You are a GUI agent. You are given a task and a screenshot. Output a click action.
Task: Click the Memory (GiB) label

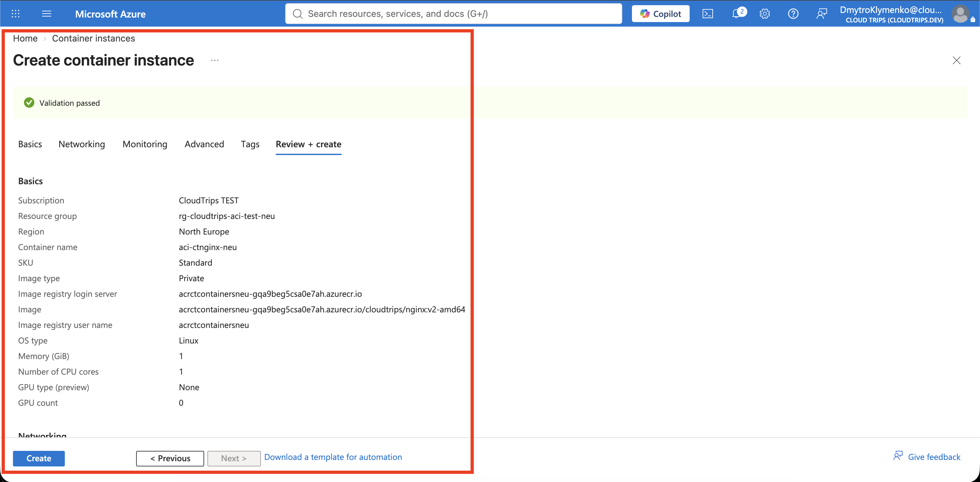point(44,356)
